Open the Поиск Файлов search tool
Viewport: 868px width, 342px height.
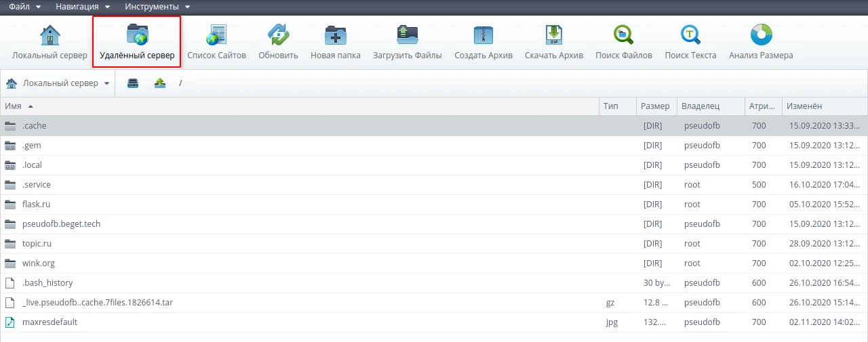(x=623, y=35)
